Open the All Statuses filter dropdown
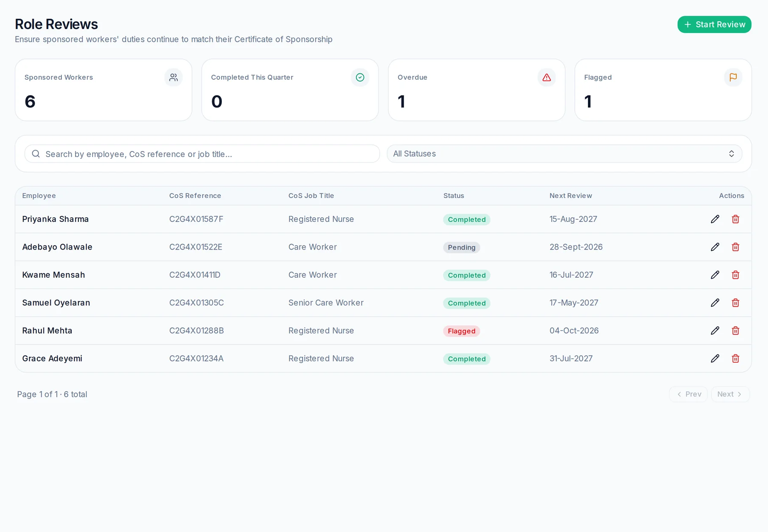 pyautogui.click(x=564, y=154)
